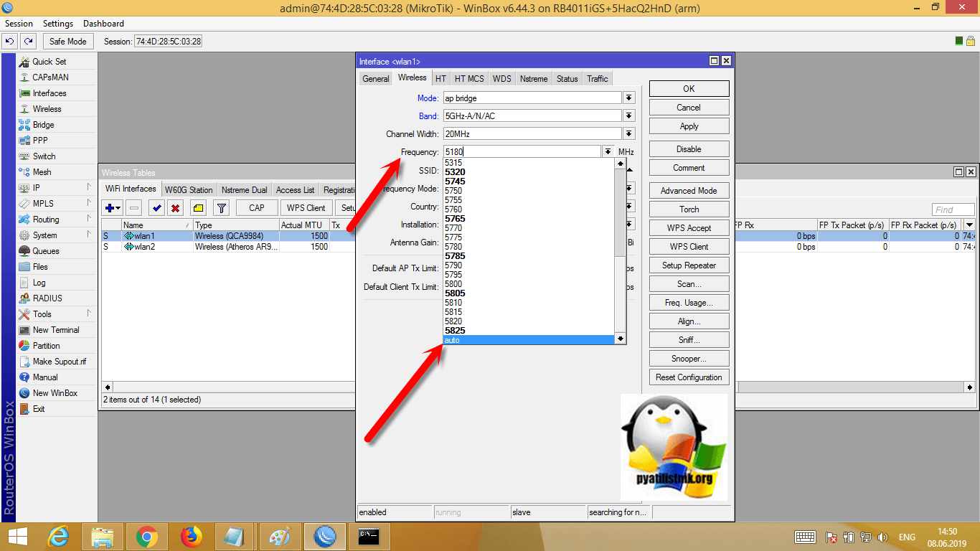
Task: Select auto in the frequency list
Action: (528, 340)
